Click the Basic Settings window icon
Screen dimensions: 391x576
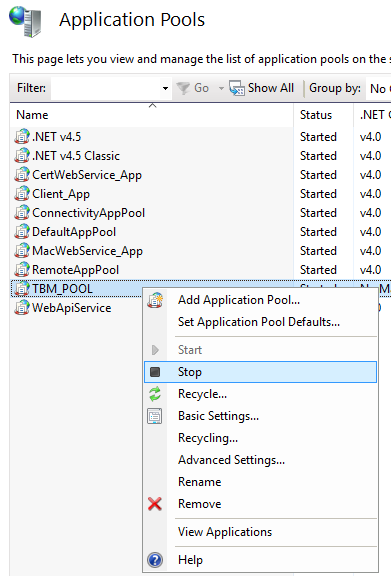(x=155, y=416)
